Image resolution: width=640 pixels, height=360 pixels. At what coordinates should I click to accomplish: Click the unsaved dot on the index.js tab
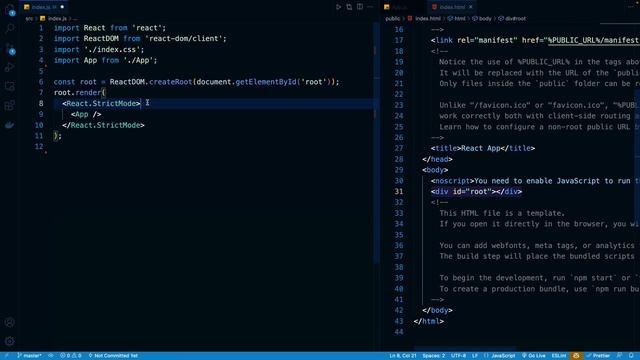62,7
